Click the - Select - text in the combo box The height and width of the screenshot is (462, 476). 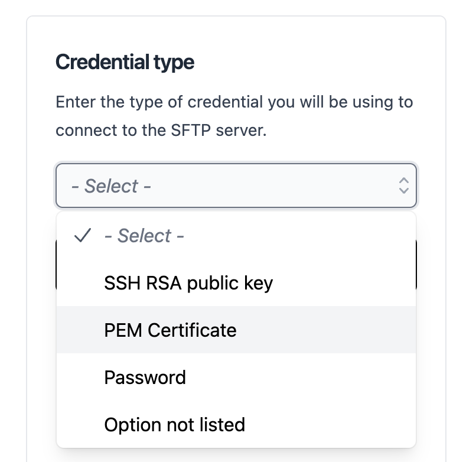111,186
